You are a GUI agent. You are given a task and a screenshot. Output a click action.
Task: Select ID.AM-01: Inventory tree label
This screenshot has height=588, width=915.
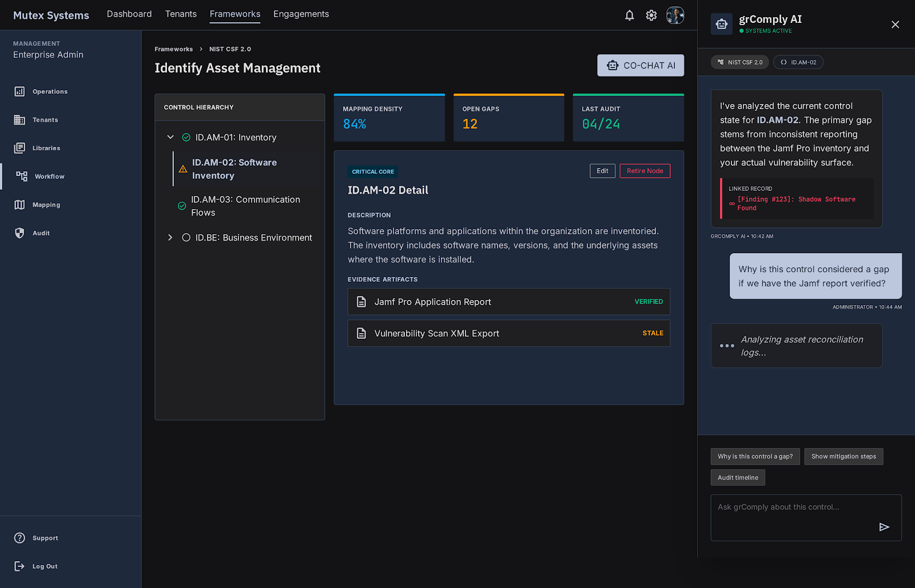236,138
